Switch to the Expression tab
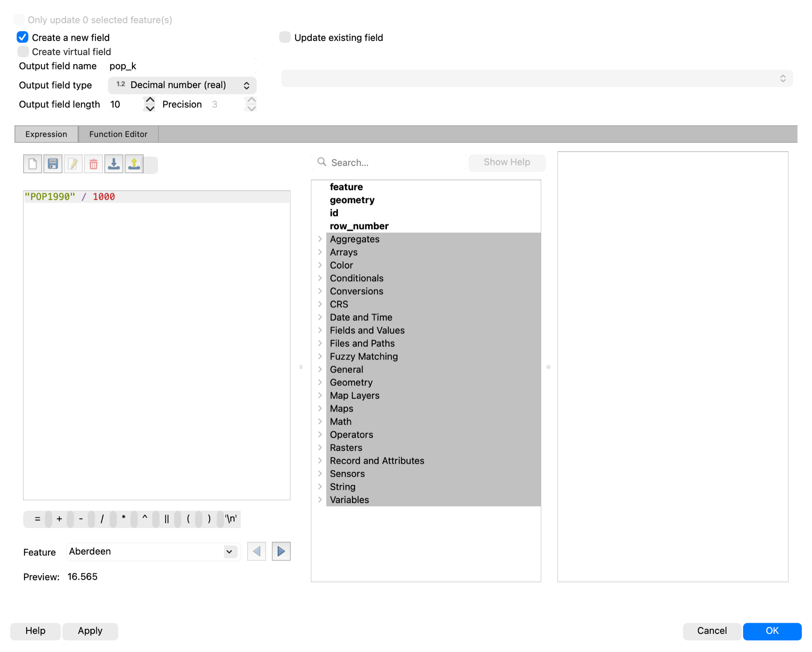Screen dimensions: 812x652 [46, 134]
